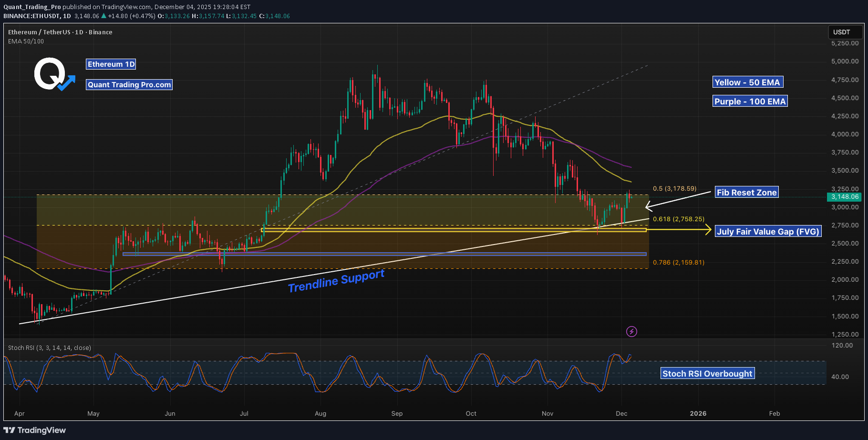The width and height of the screenshot is (868, 440).
Task: Open the Binance exchange selector
Action: (101, 32)
